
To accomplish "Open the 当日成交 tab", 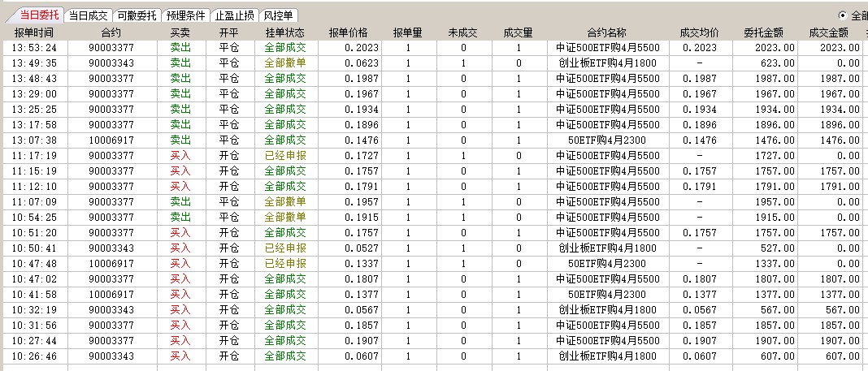I will 88,15.
